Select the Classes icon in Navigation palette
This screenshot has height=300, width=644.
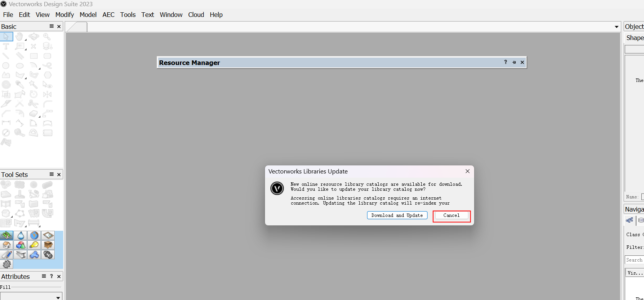[629, 220]
